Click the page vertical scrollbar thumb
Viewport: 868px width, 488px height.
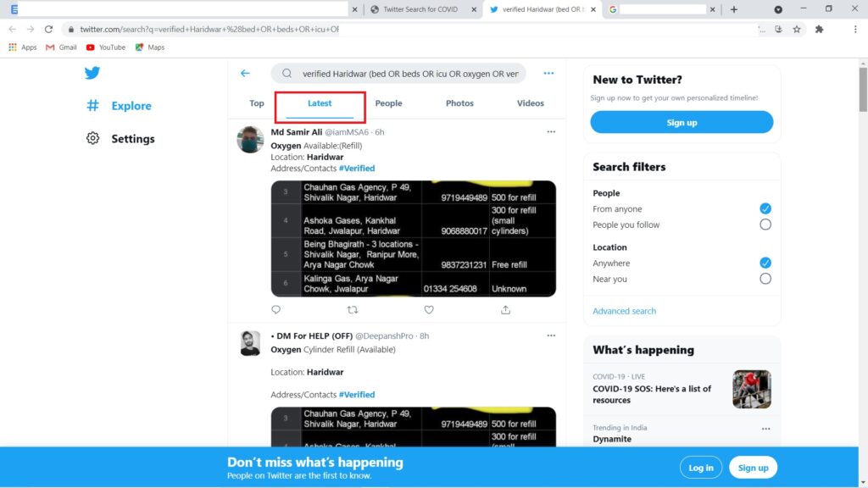[863, 90]
